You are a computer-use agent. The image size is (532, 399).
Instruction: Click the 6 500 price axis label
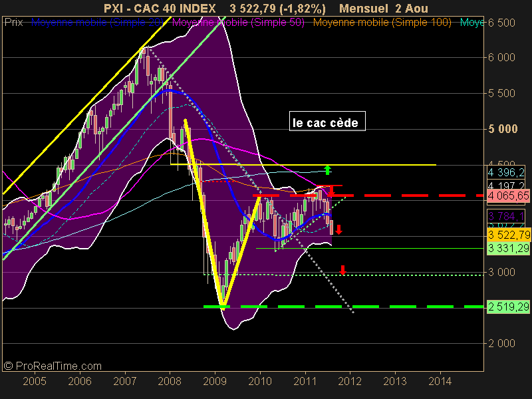coord(501,23)
